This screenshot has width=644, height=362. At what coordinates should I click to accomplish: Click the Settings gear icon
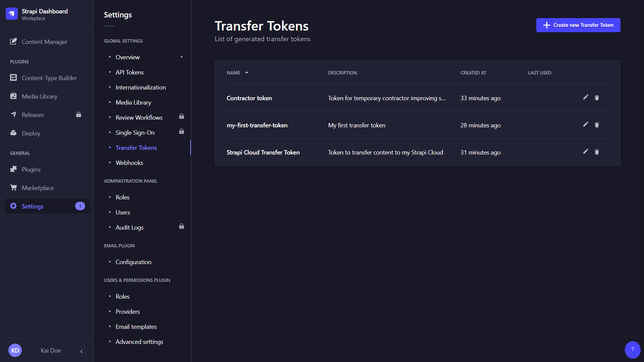13,206
